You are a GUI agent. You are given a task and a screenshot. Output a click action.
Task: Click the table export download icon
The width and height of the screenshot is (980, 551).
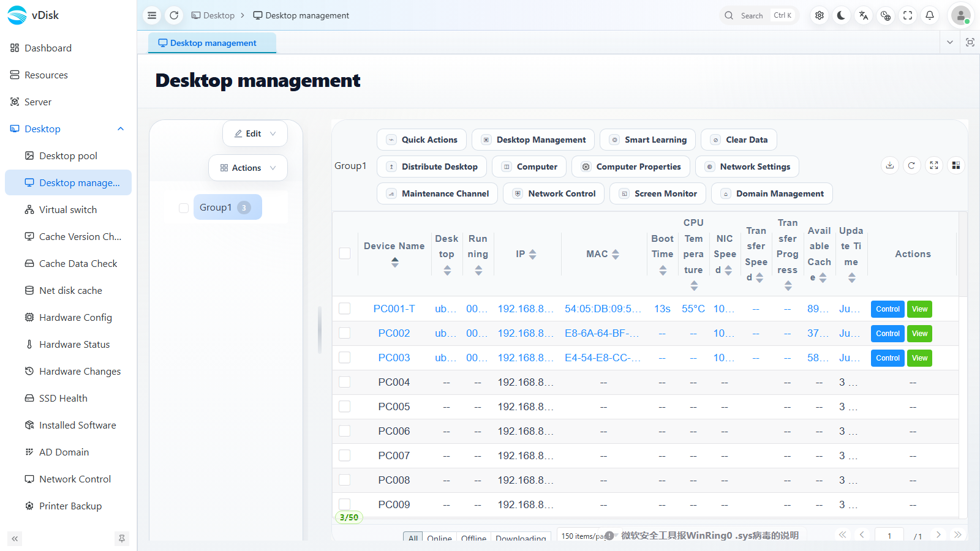(890, 165)
